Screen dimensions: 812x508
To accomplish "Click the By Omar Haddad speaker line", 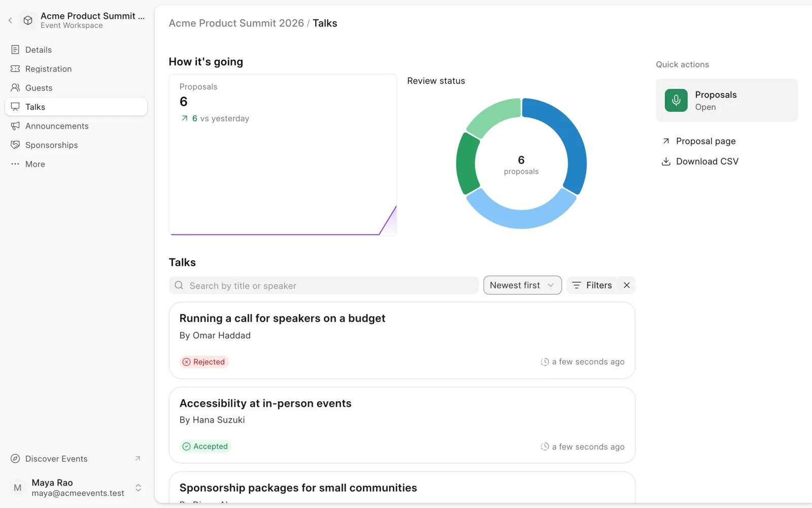I will (215, 335).
